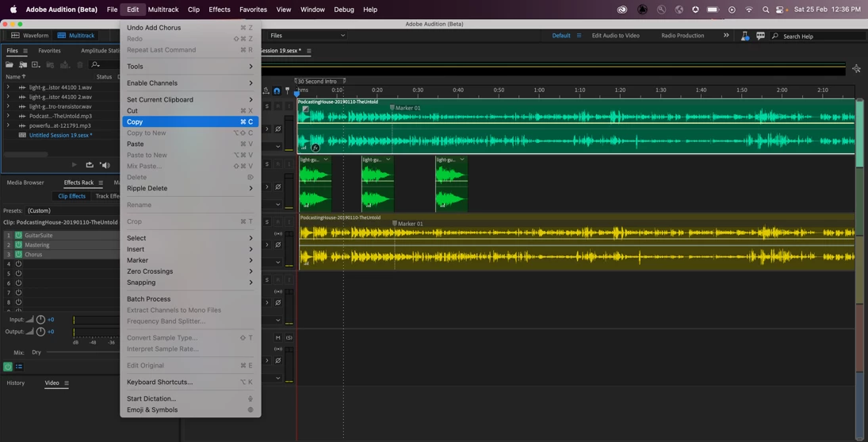
Task: Click the phase invert icon on first track
Action: (x=278, y=129)
